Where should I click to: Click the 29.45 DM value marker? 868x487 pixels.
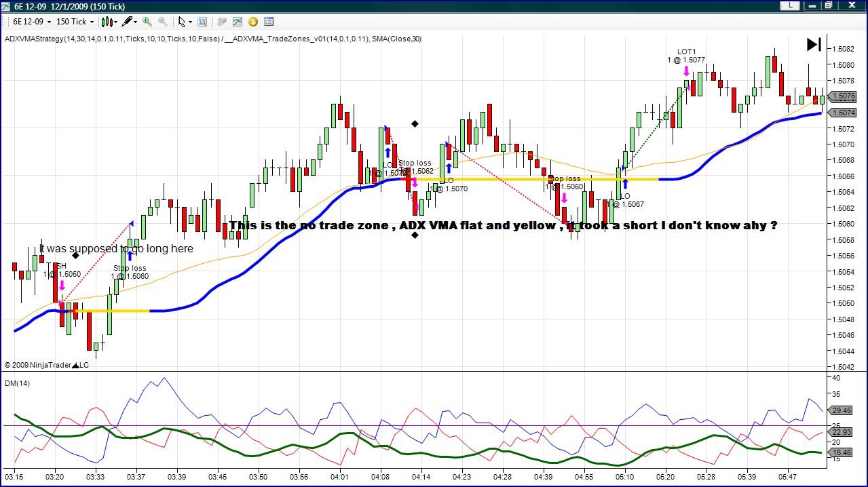click(842, 410)
